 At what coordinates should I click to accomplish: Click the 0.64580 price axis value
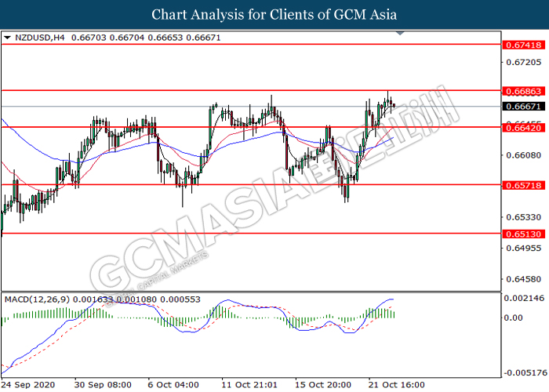(x=523, y=279)
